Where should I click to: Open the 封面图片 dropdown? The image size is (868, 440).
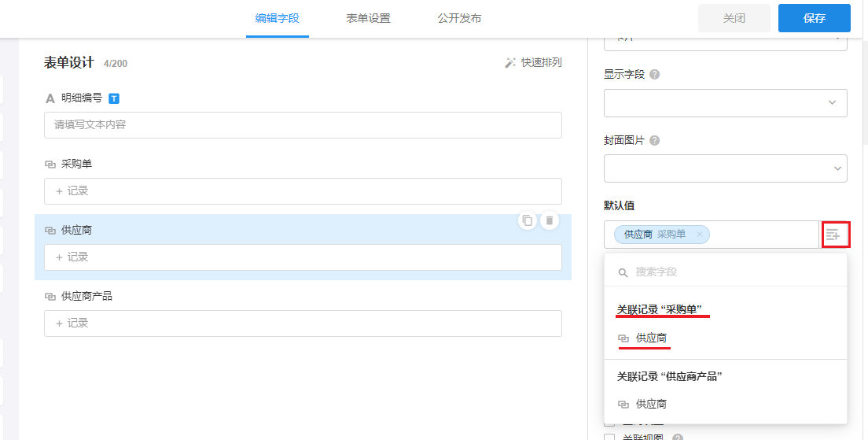(725, 168)
